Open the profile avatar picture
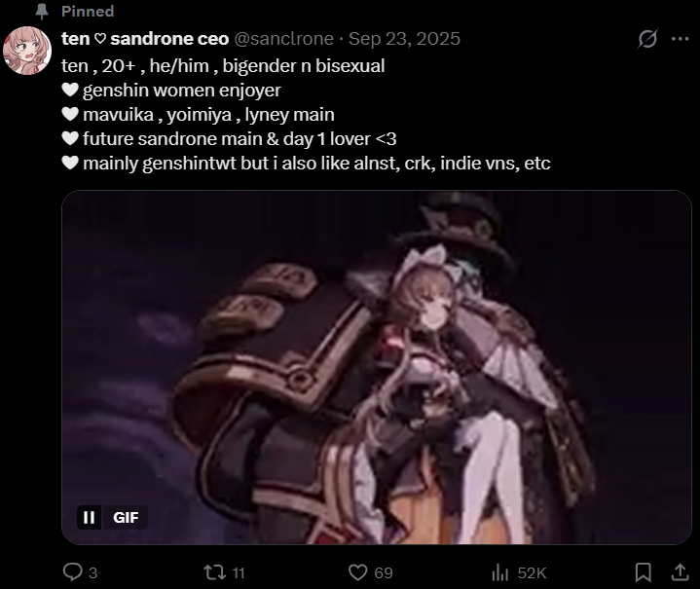Screen dimensions: 700x589 coord(27,51)
